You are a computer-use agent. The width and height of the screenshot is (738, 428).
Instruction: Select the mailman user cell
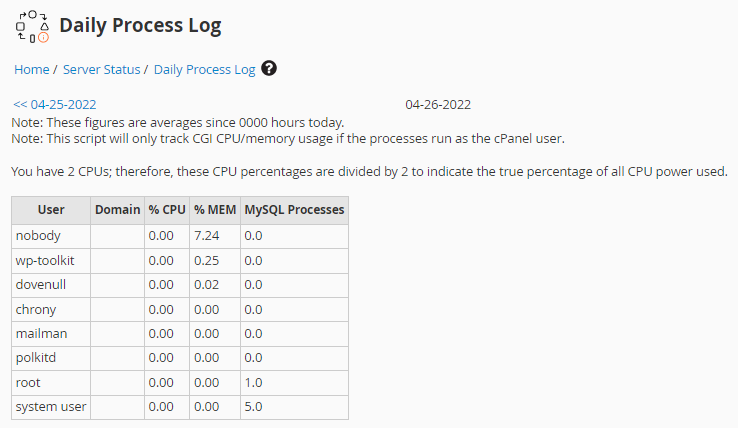click(41, 333)
